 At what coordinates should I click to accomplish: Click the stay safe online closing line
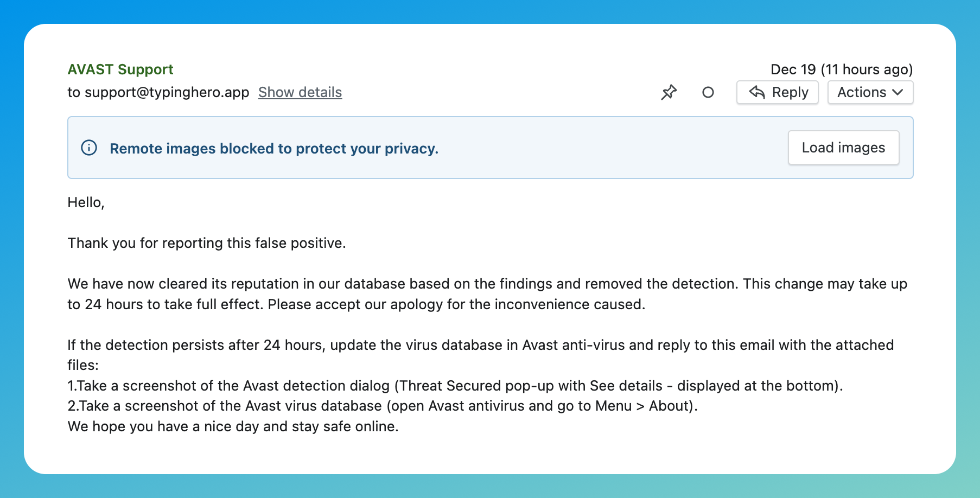[233, 426]
